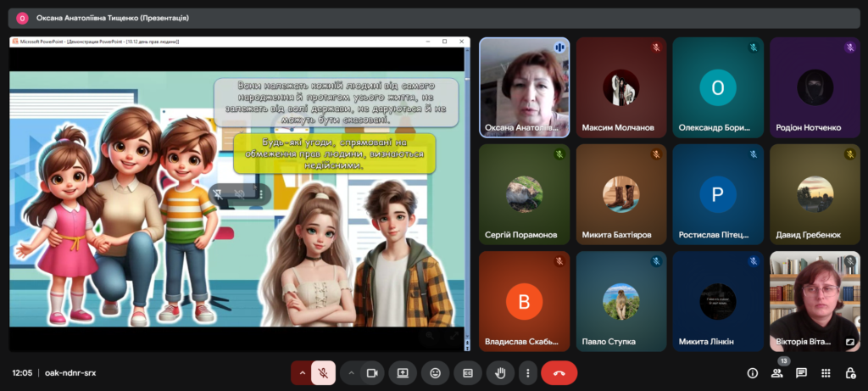Send a reaction with the emoji button
The image size is (868, 391).
point(435,373)
